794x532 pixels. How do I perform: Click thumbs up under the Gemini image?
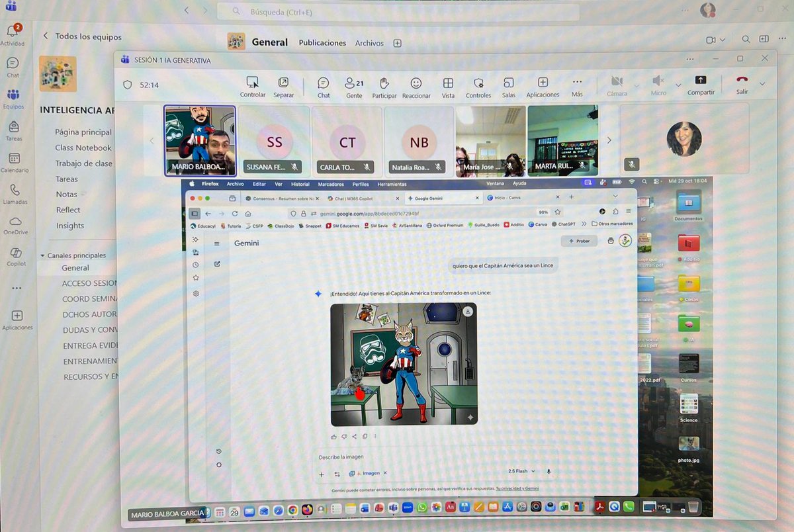point(334,436)
